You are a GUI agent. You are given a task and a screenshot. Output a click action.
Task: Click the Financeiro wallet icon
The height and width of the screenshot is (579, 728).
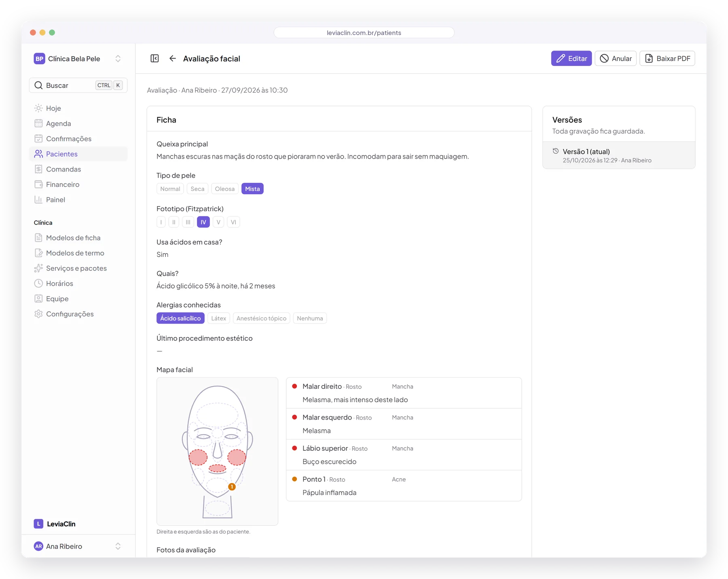[38, 185]
